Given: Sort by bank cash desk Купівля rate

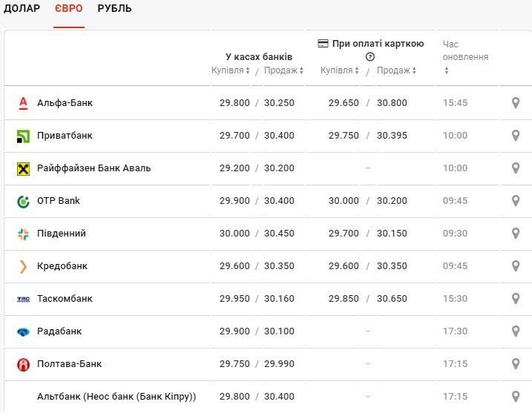Looking at the screenshot, I should click(231, 70).
